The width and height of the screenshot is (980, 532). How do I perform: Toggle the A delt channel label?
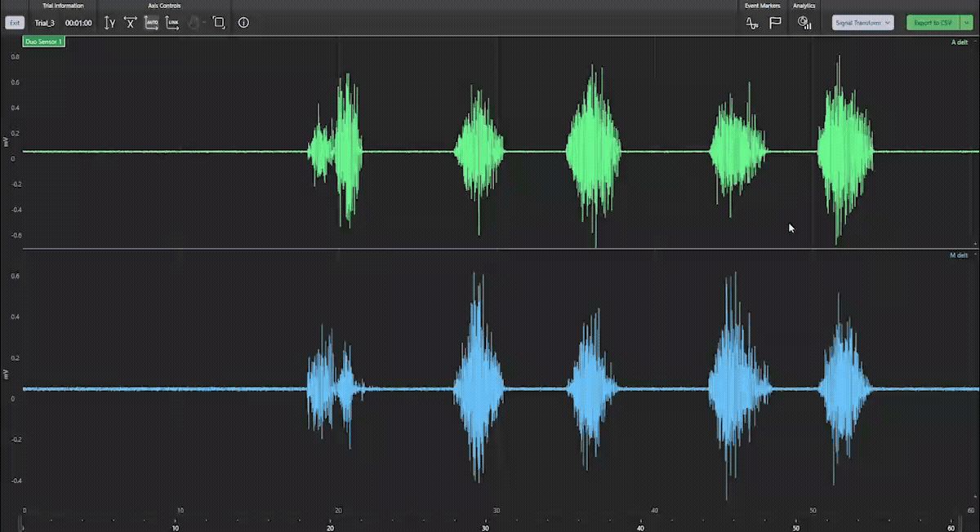point(959,42)
